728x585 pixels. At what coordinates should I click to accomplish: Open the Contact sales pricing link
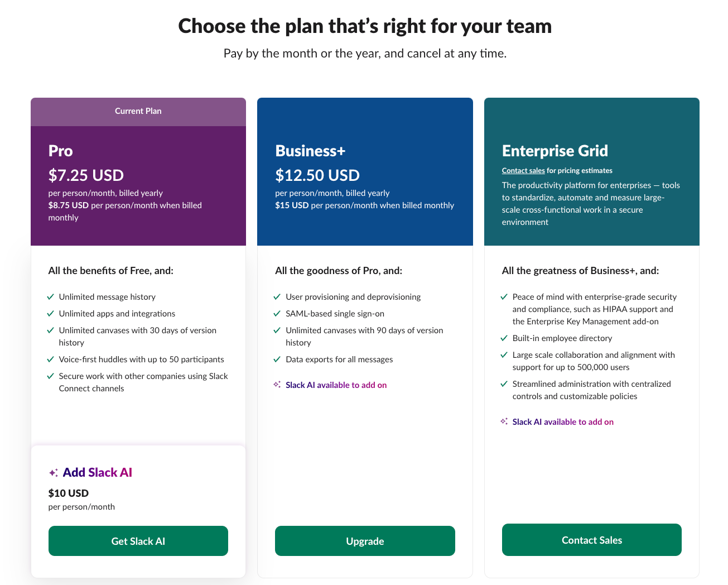[x=523, y=171]
